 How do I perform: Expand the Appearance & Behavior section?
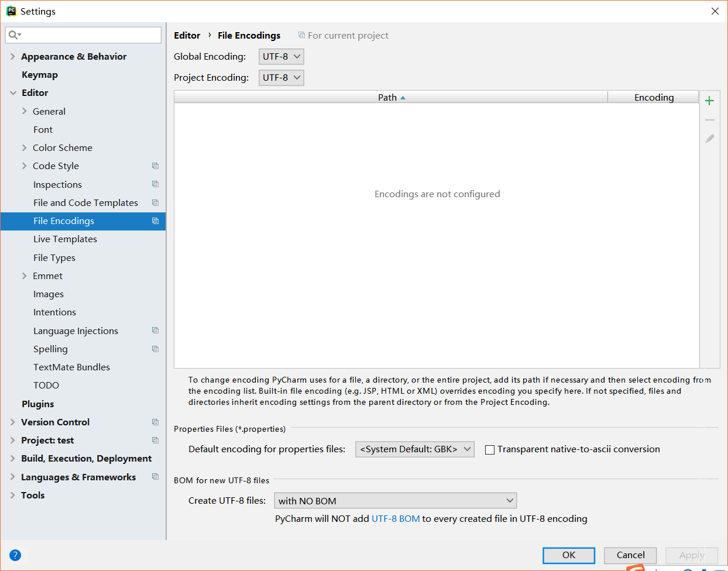[13, 56]
